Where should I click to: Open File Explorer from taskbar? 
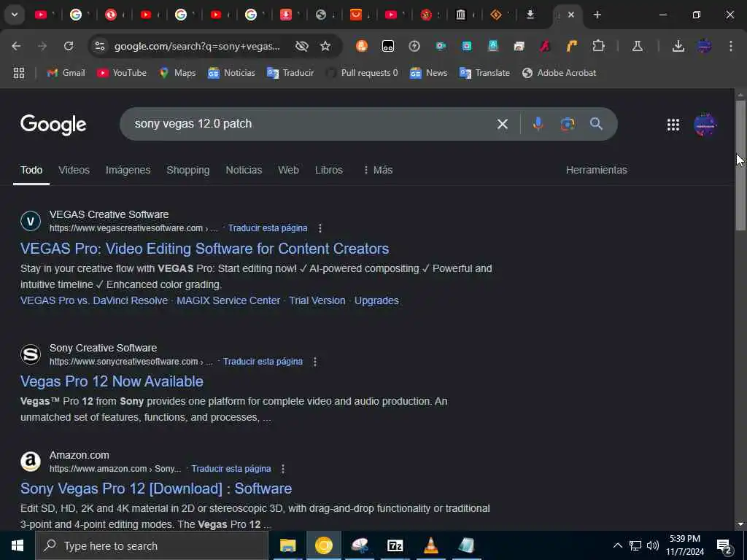(287, 545)
